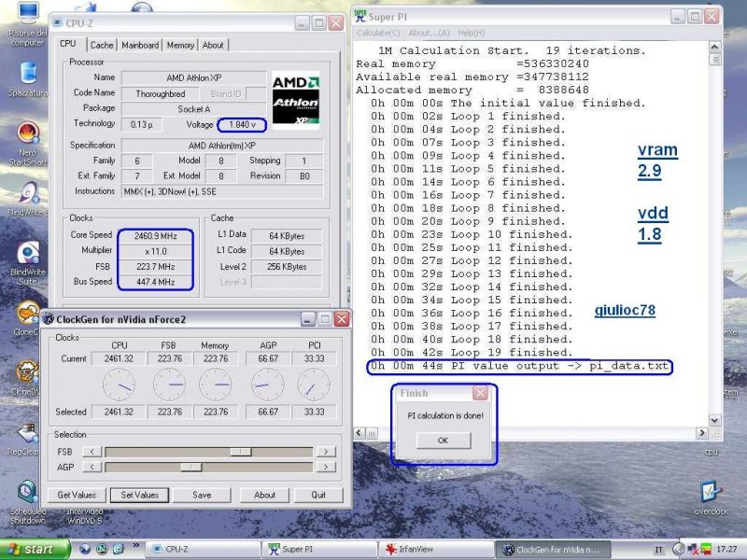Viewport: 747px width, 560px height.
Task: Click the CPU-Z title bar icon
Action: pos(57,22)
